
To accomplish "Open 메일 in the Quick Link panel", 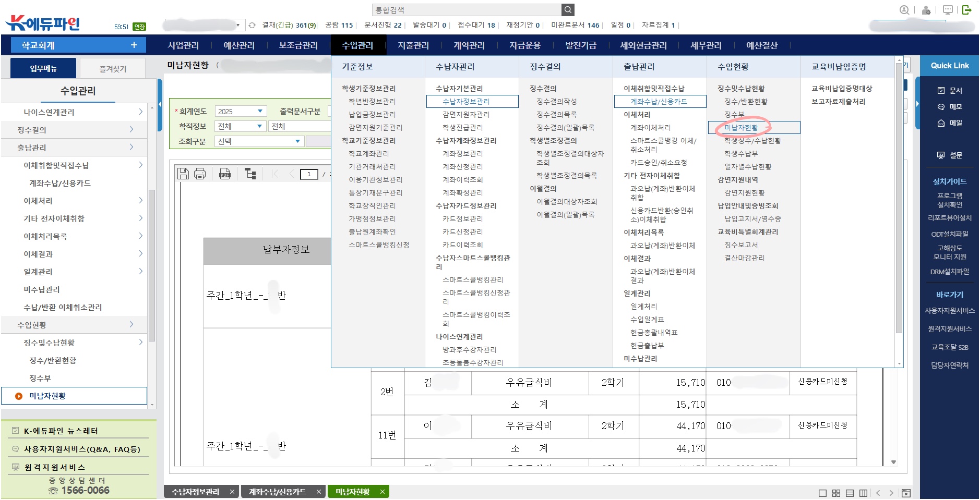I will click(950, 123).
